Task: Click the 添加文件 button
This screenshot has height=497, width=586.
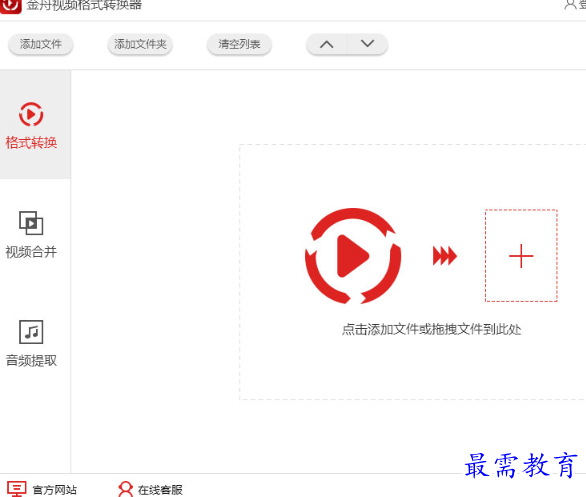Action: (41, 44)
